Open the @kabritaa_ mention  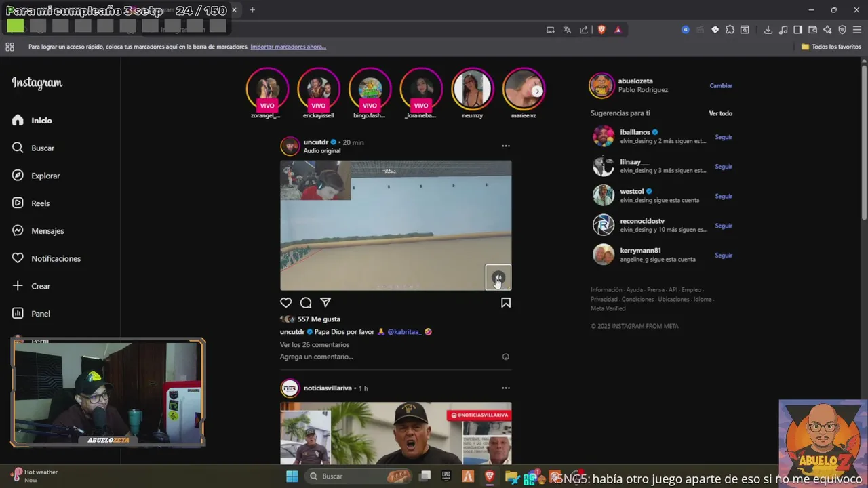point(404,332)
